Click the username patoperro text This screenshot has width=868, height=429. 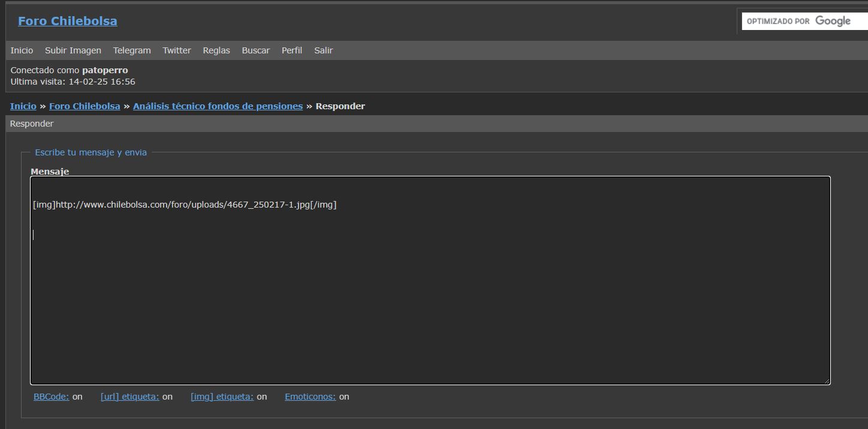105,70
